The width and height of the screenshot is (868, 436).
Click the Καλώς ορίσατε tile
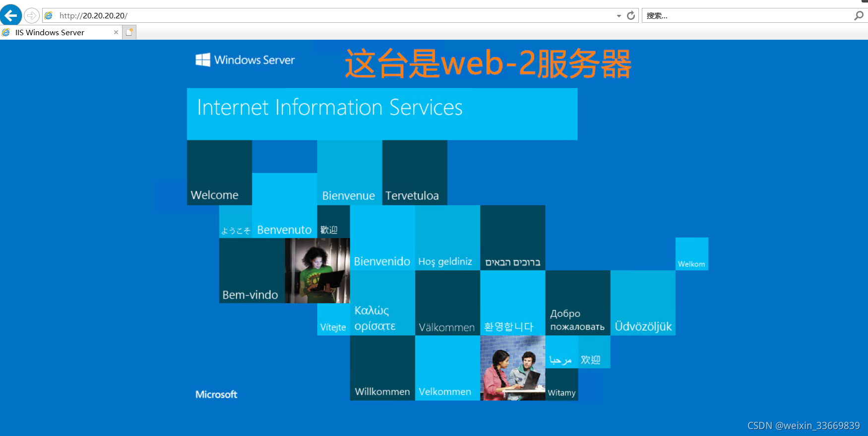pos(382,303)
